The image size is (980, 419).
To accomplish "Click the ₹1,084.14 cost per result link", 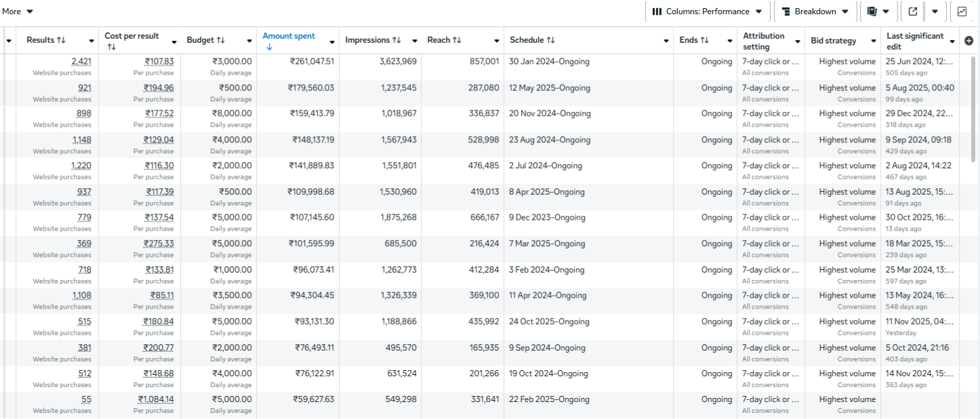I will pos(156,399).
